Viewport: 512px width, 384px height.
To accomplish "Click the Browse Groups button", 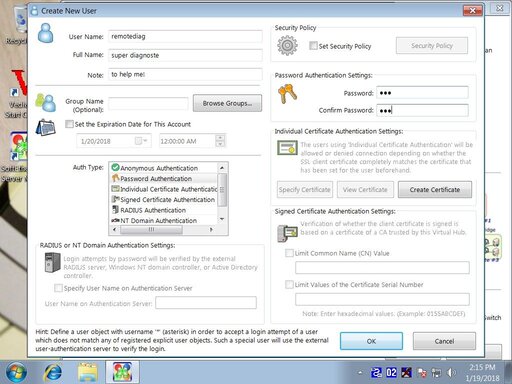I will point(227,103).
